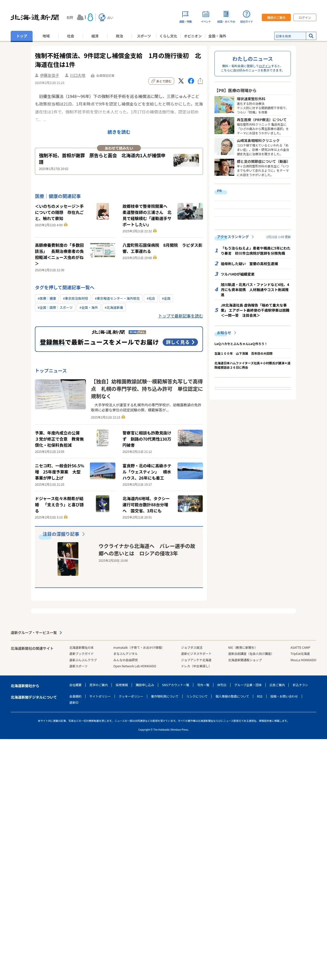Open ranking 2 祖母刺した疑い article

pyautogui.click(x=249, y=264)
